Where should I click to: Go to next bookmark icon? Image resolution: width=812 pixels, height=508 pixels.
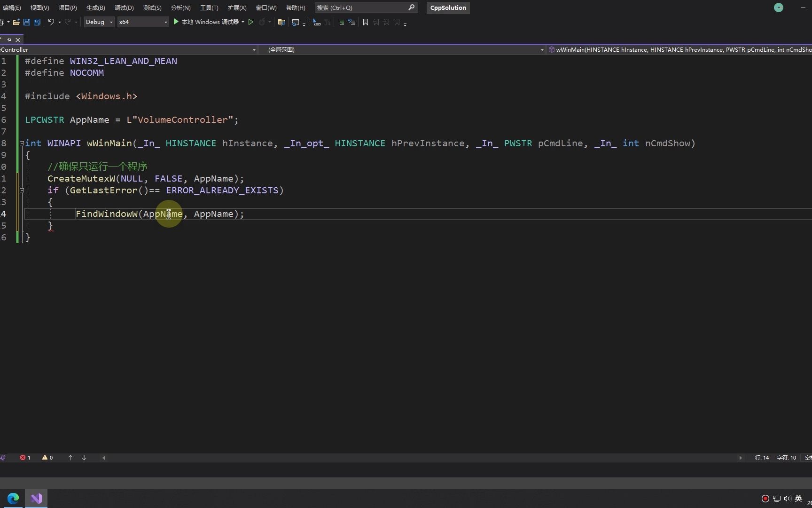pyautogui.click(x=386, y=22)
